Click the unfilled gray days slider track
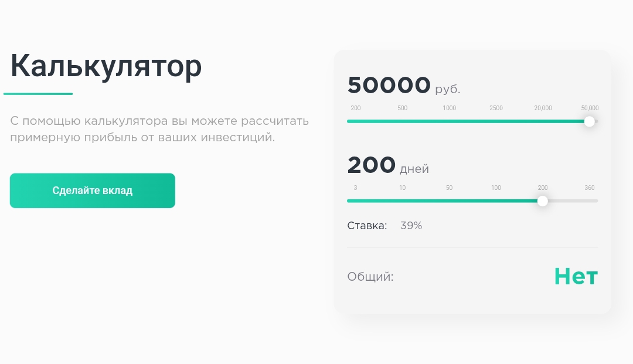Screen dimensions: 633x364 click(573, 201)
